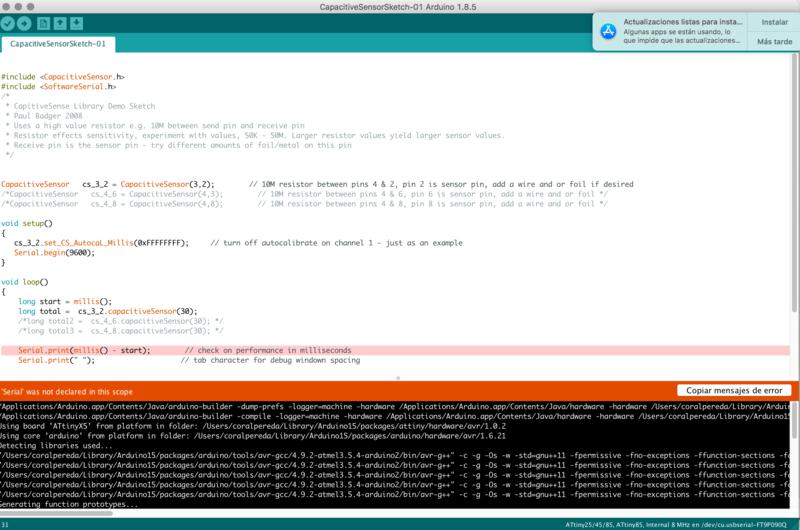This screenshot has height=530, width=800.
Task: Click the Actualizaciones listas para instalar notification title
Action: [683, 22]
